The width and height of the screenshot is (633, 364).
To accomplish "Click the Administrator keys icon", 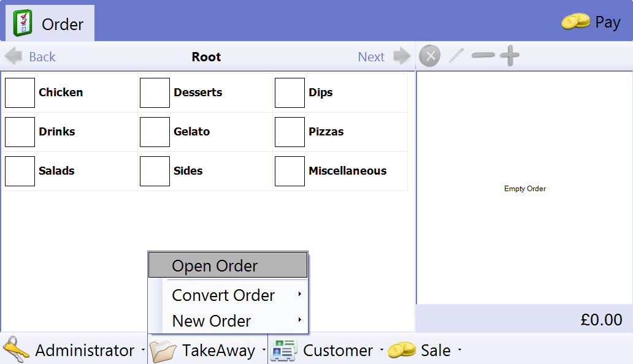I will coord(16,351).
